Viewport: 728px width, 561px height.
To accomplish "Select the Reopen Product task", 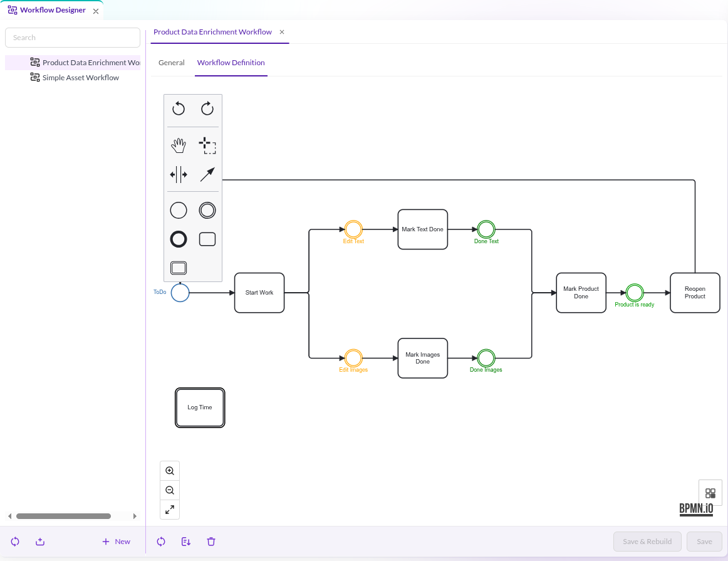I will pyautogui.click(x=695, y=293).
